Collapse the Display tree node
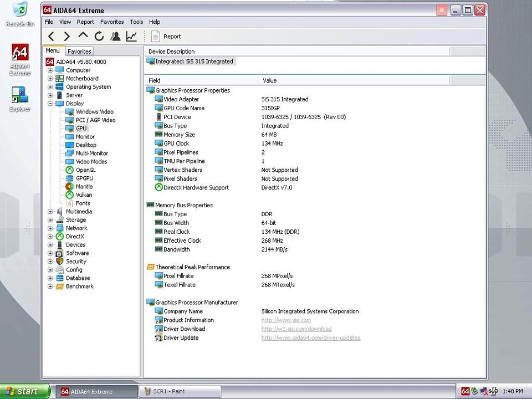This screenshot has width=532, height=399. coord(50,104)
